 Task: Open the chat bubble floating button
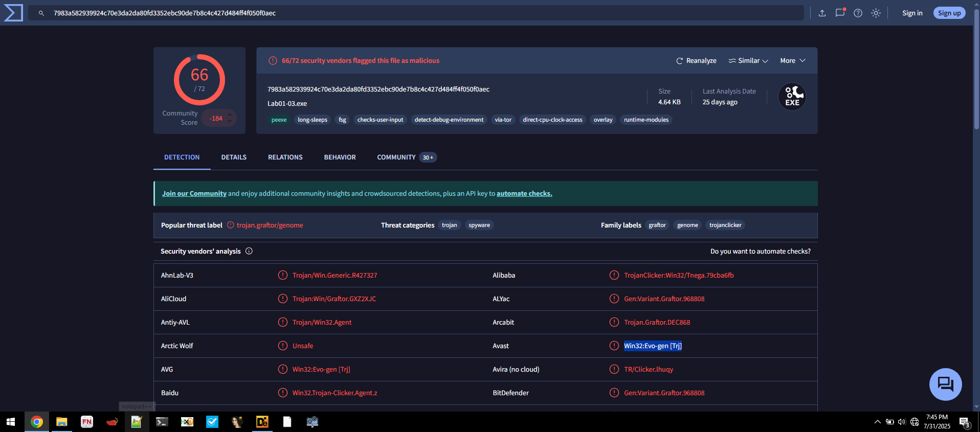[945, 384]
